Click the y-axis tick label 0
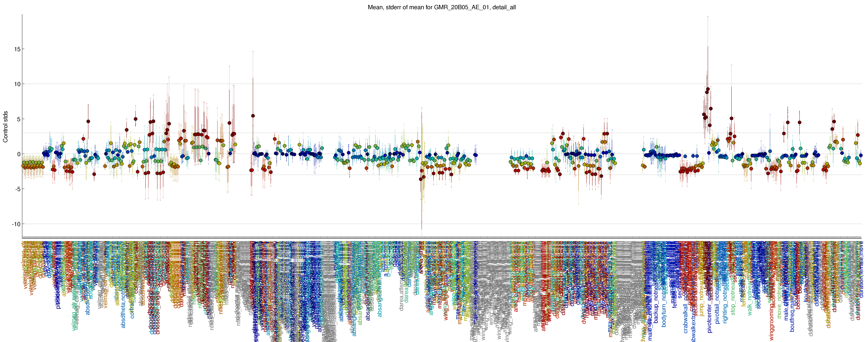Screen dimensions: 868x342 coord(19,154)
